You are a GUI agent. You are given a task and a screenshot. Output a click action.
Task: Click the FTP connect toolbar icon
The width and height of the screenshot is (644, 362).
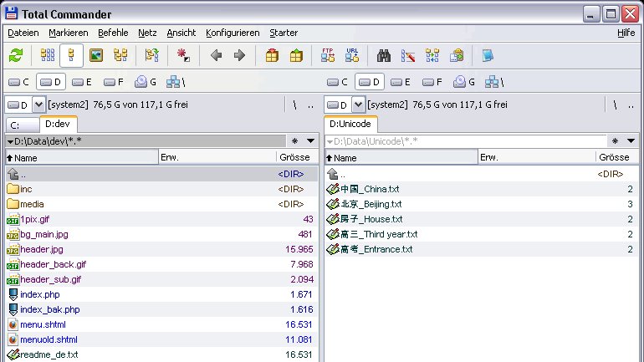(x=327, y=55)
